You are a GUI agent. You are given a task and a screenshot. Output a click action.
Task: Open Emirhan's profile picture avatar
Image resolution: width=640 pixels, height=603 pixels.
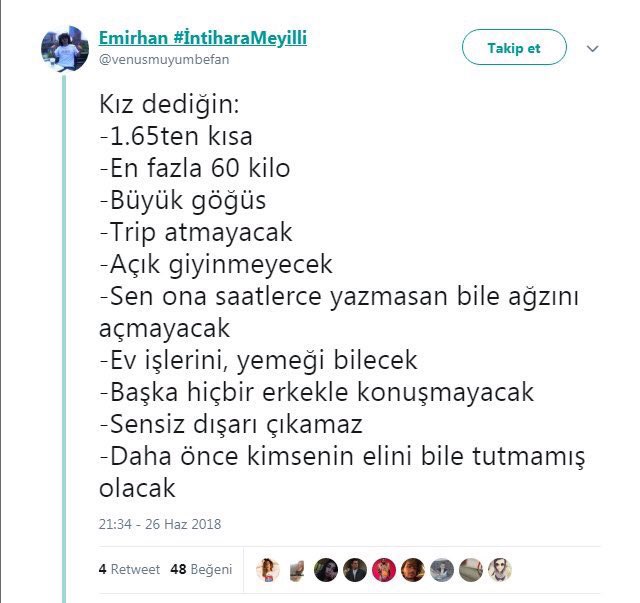click(x=65, y=49)
